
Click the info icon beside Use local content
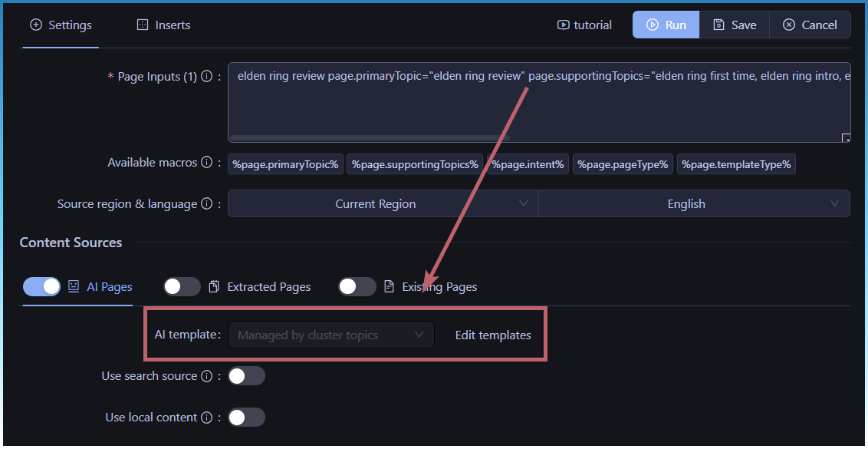tap(206, 418)
